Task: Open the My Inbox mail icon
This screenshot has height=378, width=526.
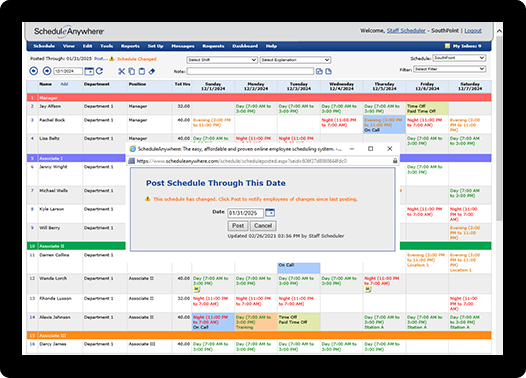Action: tap(447, 46)
